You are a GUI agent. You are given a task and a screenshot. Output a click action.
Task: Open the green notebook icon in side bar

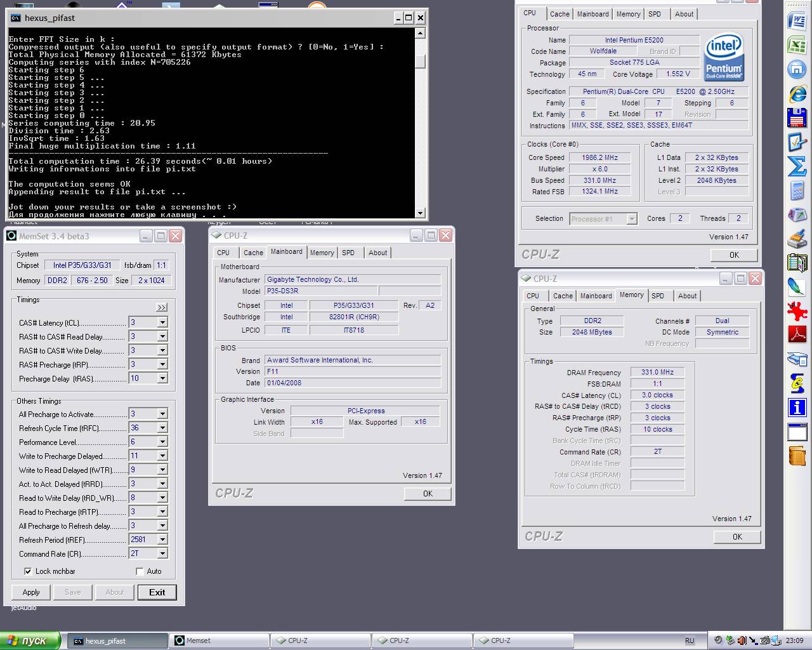coord(797,263)
